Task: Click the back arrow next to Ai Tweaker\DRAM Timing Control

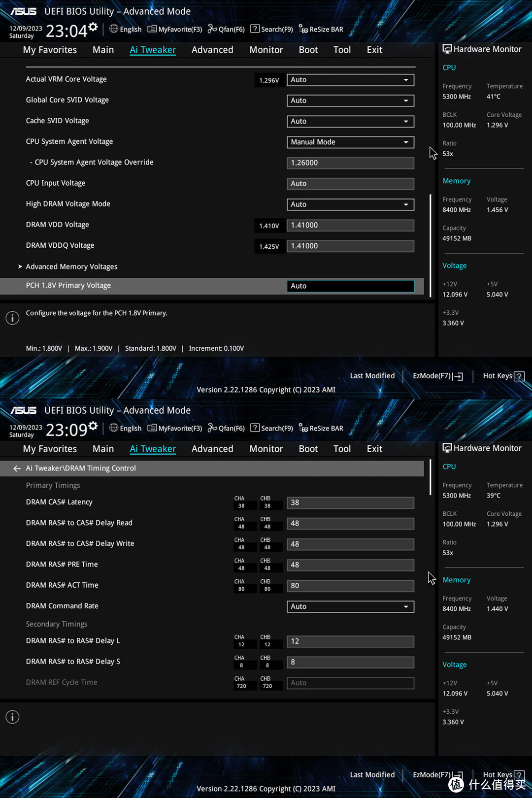Action: pos(17,468)
